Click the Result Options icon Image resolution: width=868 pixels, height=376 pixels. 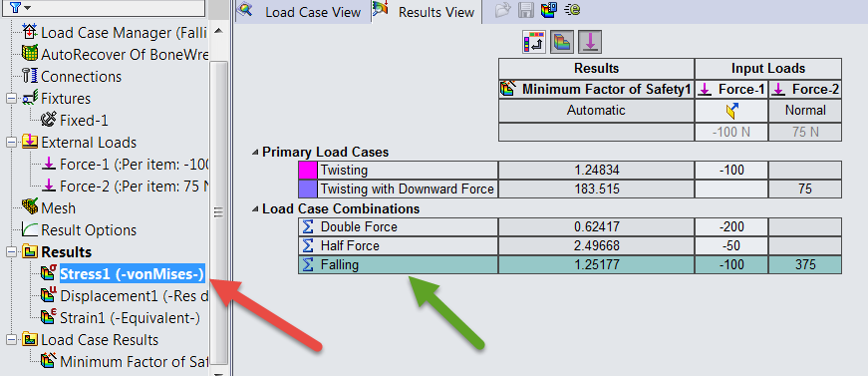point(30,229)
